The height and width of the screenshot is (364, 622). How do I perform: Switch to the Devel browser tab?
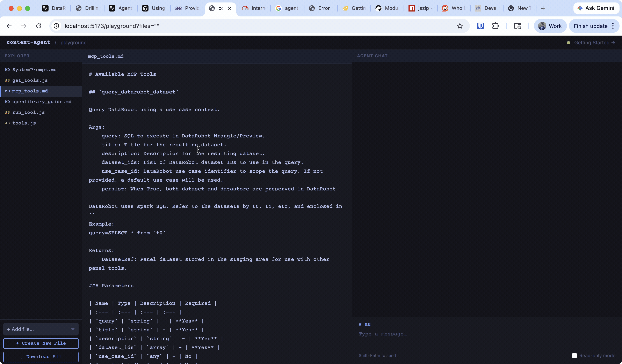487,8
